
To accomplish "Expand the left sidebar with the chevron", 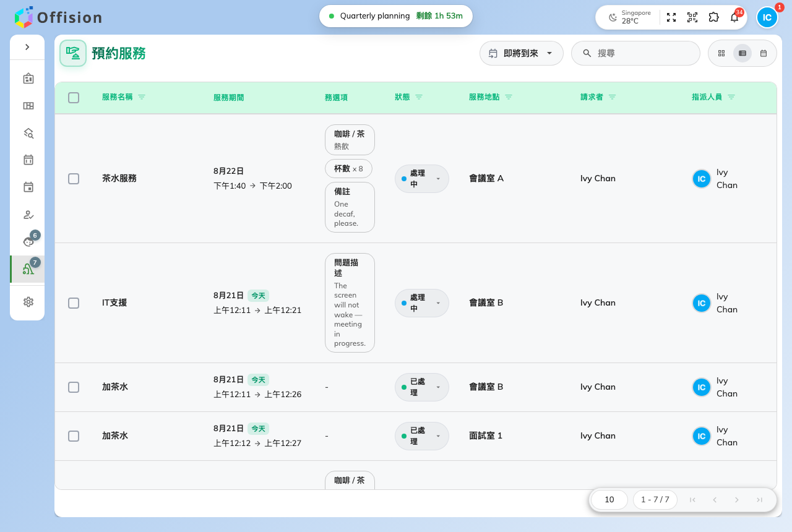I will 27,47.
